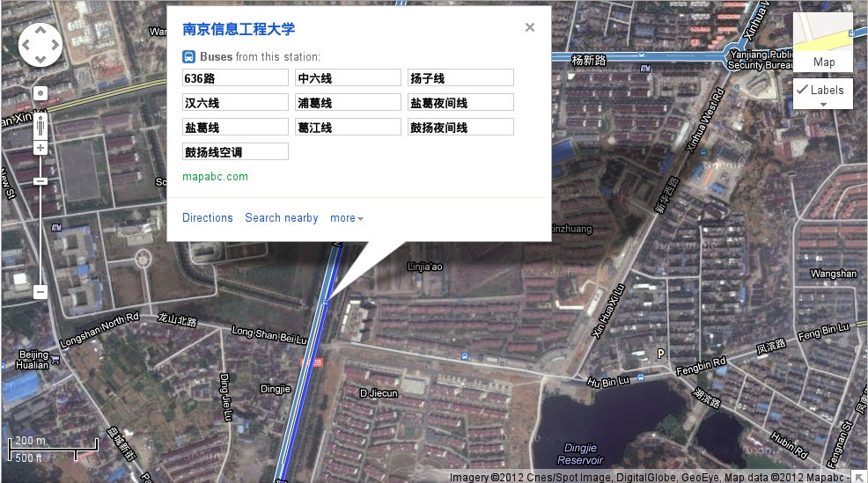Click the bus stop icon east of D Jiecun
Image resolution: width=868 pixels, height=483 pixels.
tap(465, 357)
